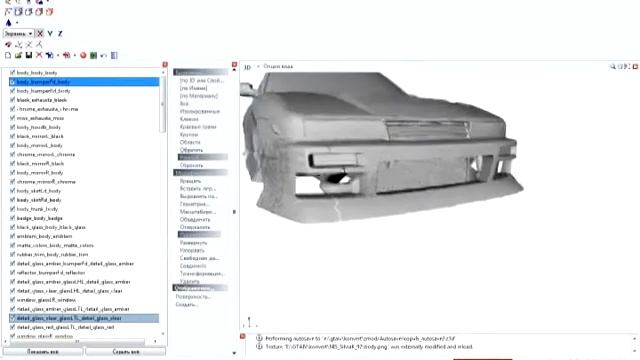Uncheck the emblem_body_emblem checkbox

(x=12, y=236)
